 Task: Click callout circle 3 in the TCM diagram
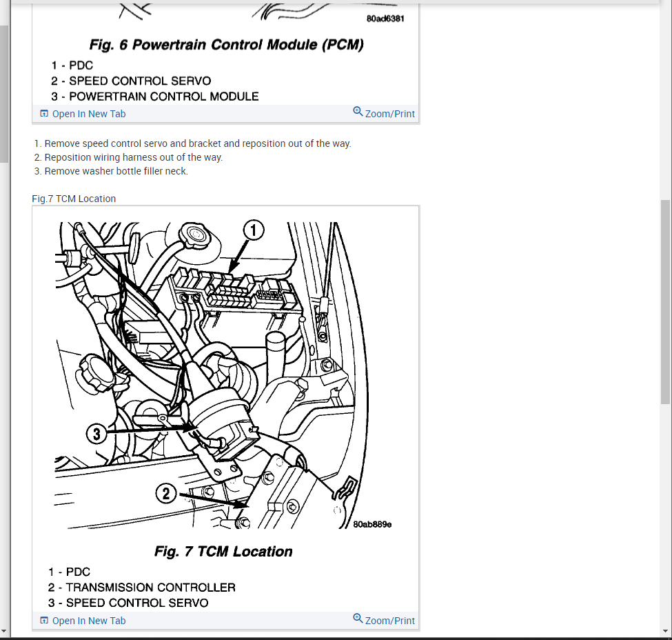96,434
